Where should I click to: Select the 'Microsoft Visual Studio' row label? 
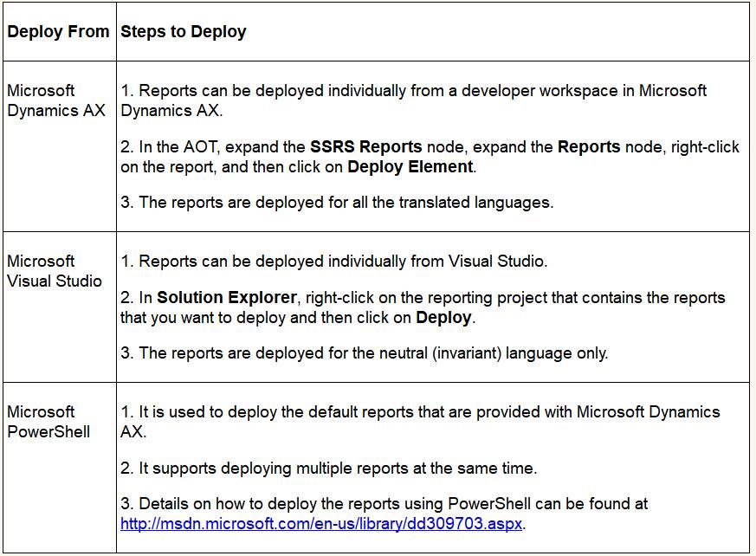click(55, 271)
